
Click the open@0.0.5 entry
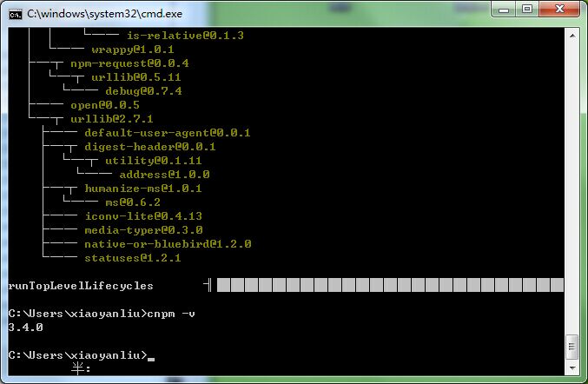point(105,105)
